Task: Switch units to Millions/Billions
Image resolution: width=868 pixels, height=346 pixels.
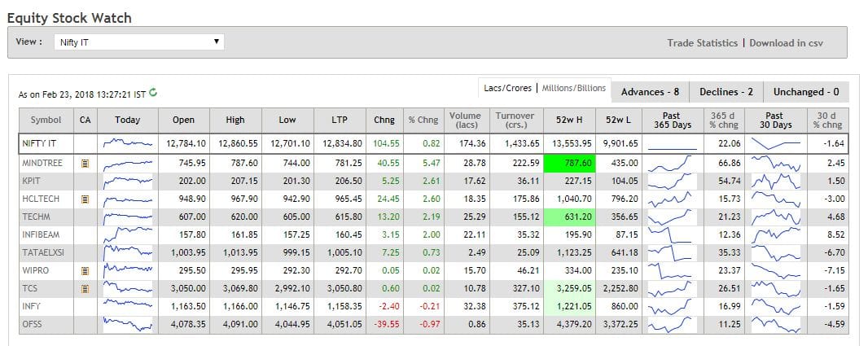Action: pyautogui.click(x=574, y=88)
